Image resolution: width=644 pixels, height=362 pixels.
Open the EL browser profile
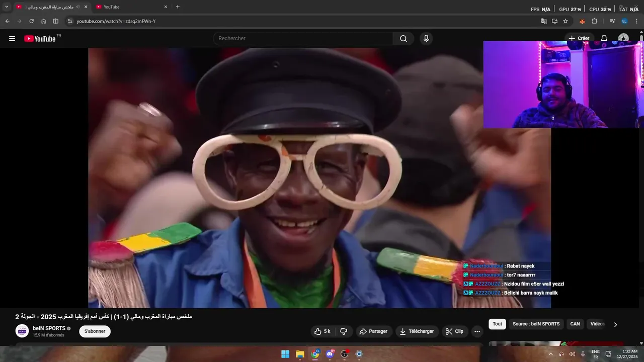624,21
